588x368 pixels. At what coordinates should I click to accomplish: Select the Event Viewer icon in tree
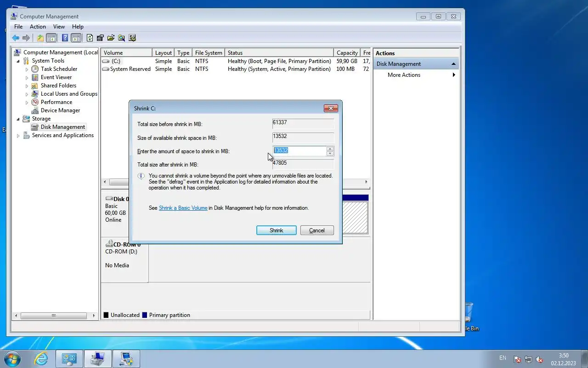point(35,77)
